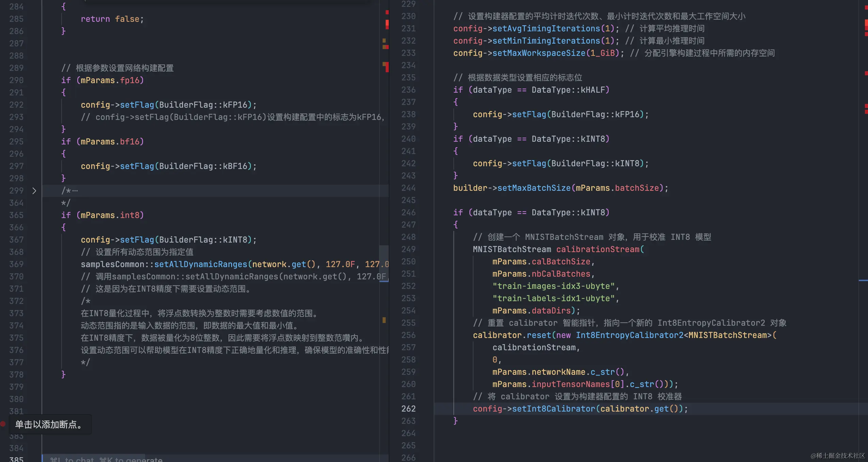Jump to the blue marker in right overview ruler

[863, 280]
